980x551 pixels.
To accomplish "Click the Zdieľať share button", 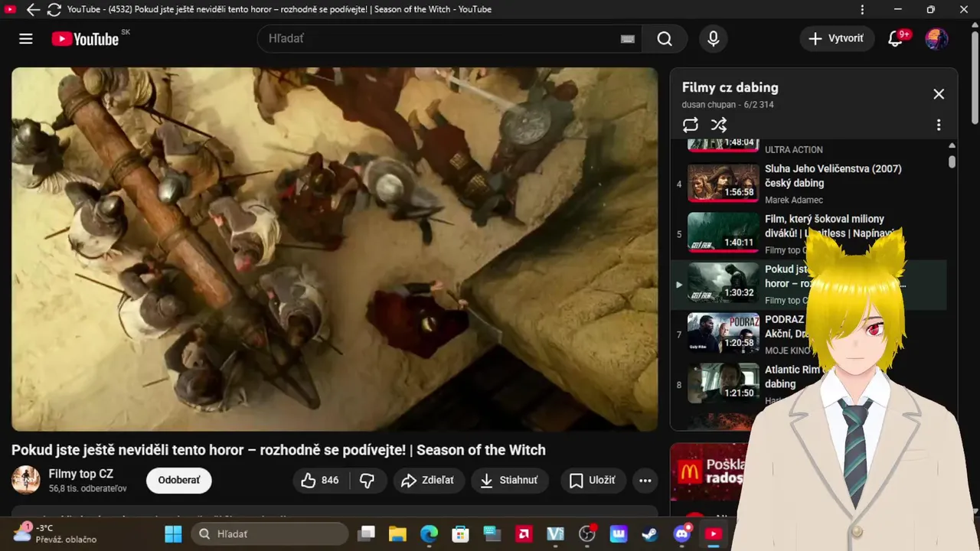I will [x=429, y=481].
